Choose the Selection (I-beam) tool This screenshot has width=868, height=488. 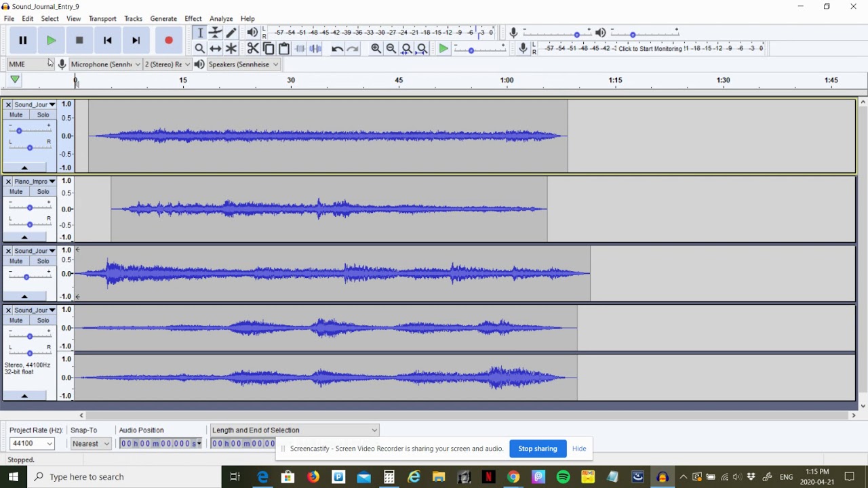200,33
